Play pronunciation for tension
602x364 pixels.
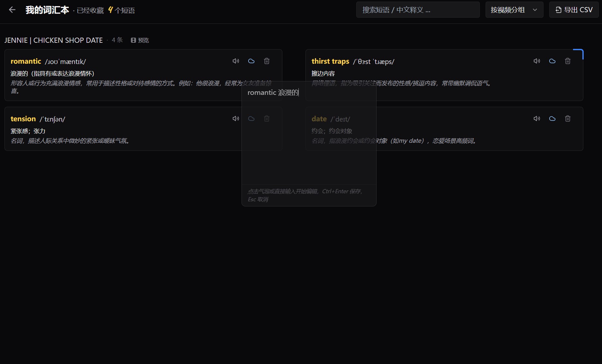coord(236,119)
